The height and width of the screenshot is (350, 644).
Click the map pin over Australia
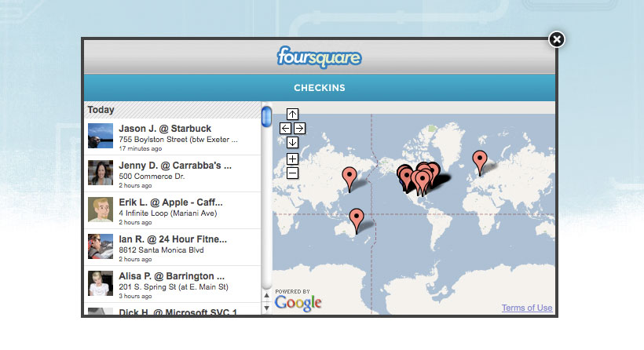(x=357, y=221)
